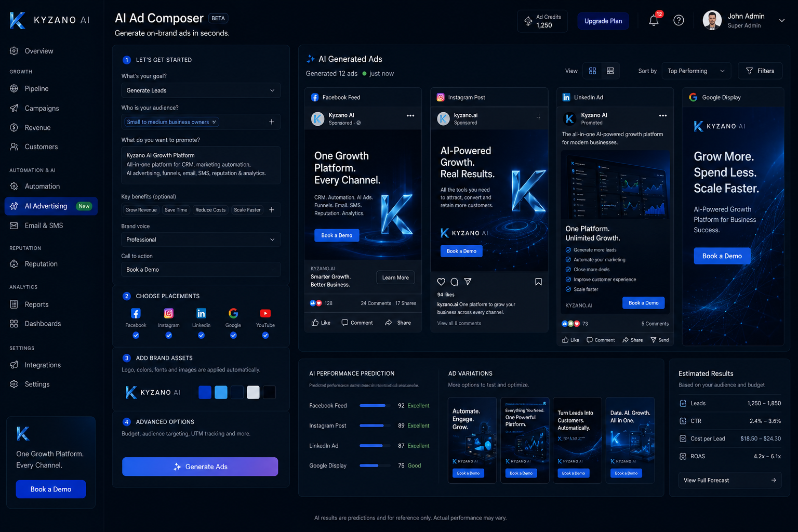Screen dimensions: 798x532
Task: Select the dark blue brand color swatch
Action: 205,392
